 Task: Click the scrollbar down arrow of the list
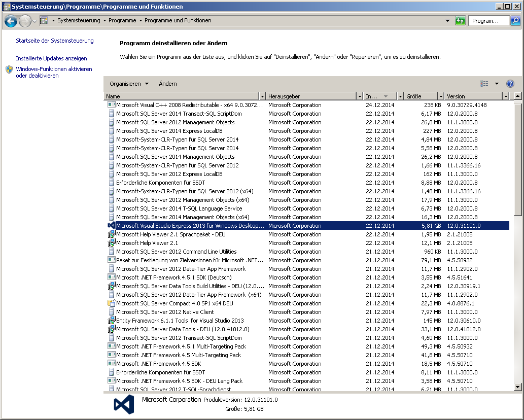point(517,387)
